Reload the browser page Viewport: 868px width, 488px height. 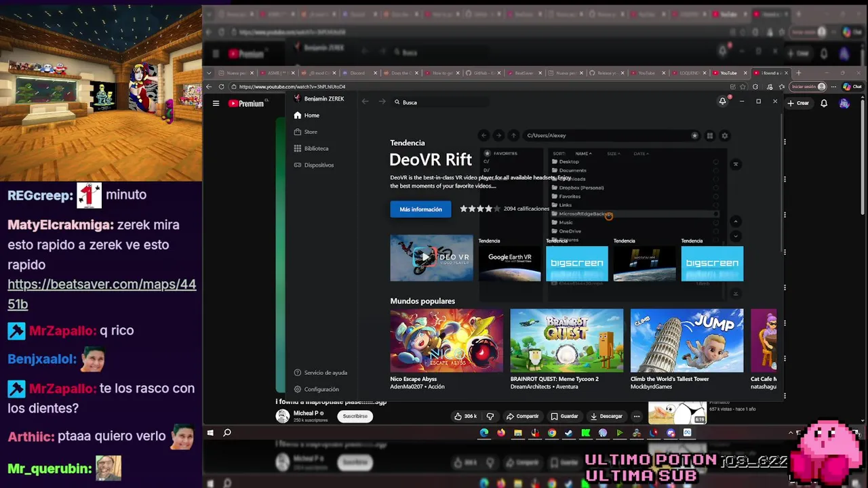point(221,87)
